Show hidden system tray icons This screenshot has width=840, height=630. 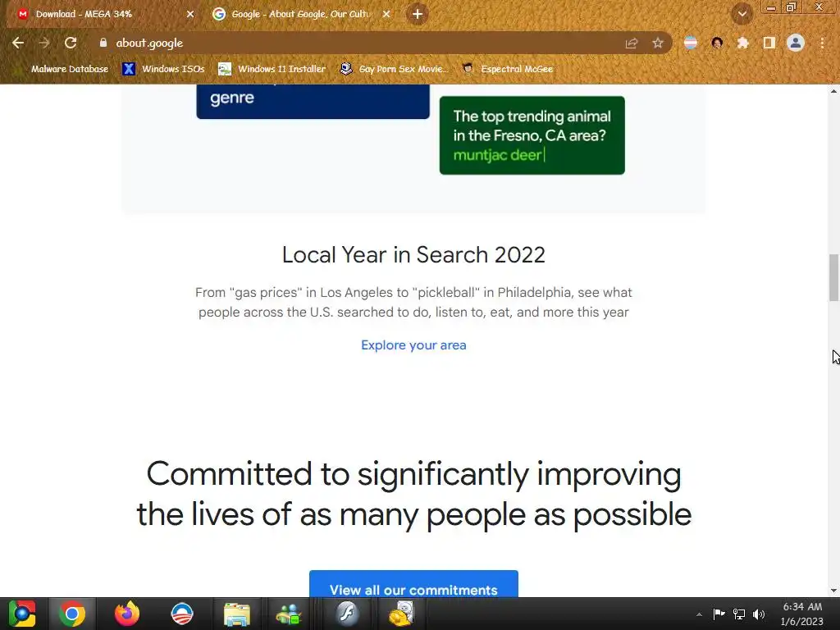(x=699, y=614)
